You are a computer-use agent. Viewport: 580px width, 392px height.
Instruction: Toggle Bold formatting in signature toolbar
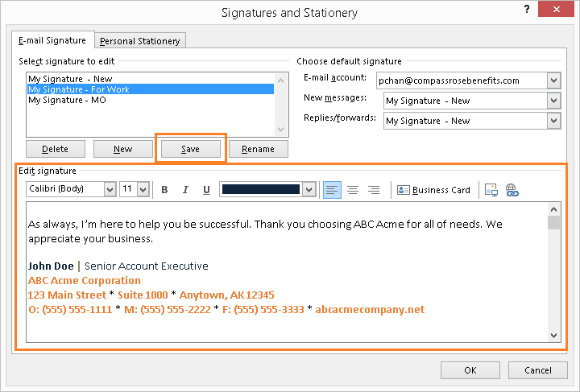tap(164, 190)
